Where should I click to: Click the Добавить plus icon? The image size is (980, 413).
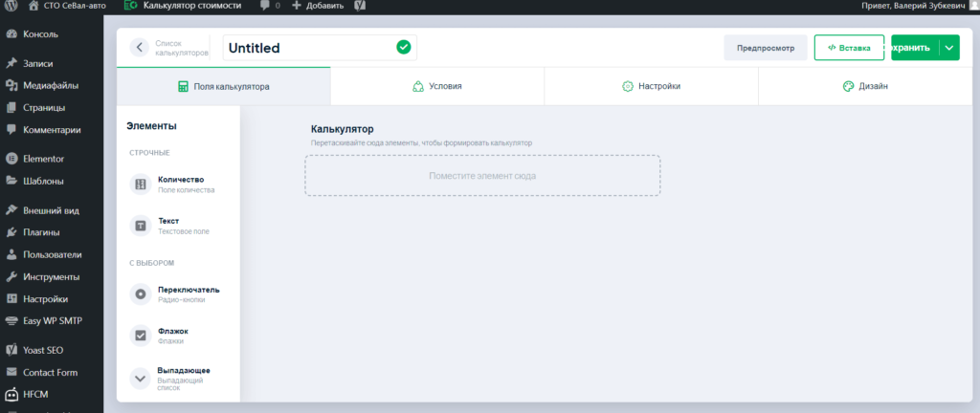297,6
